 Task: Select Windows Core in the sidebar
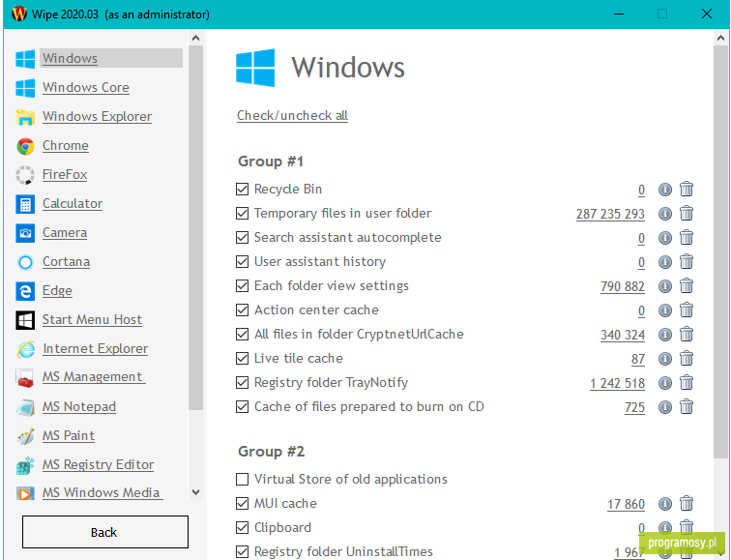86,88
